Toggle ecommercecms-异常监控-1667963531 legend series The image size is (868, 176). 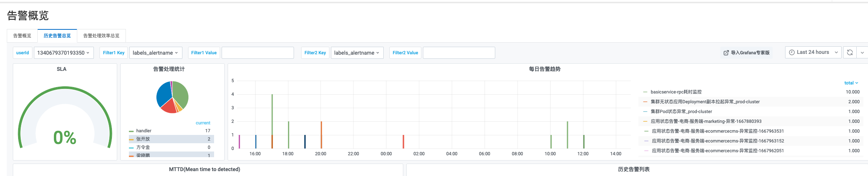coord(718,131)
